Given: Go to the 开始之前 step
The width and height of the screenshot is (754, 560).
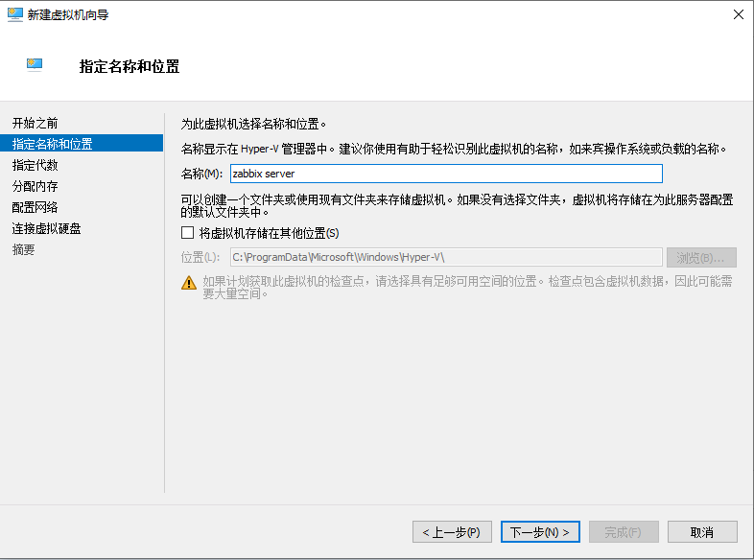Looking at the screenshot, I should pyautogui.click(x=35, y=123).
